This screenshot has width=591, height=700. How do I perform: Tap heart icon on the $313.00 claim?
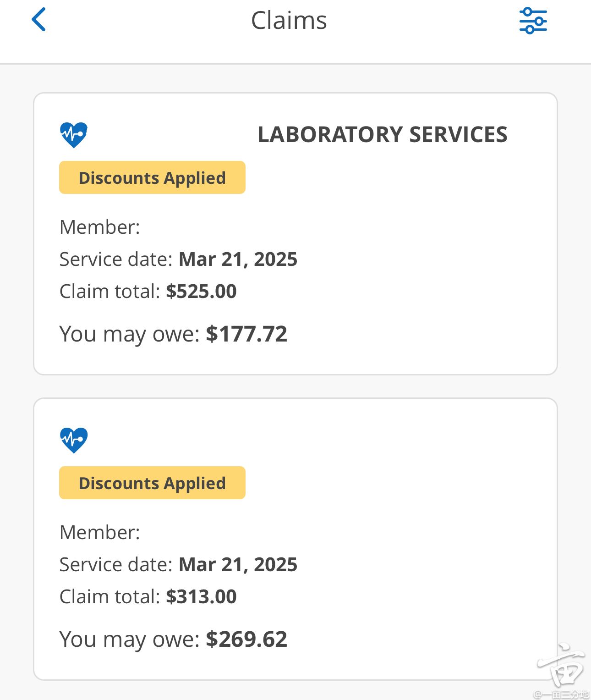pyautogui.click(x=74, y=440)
